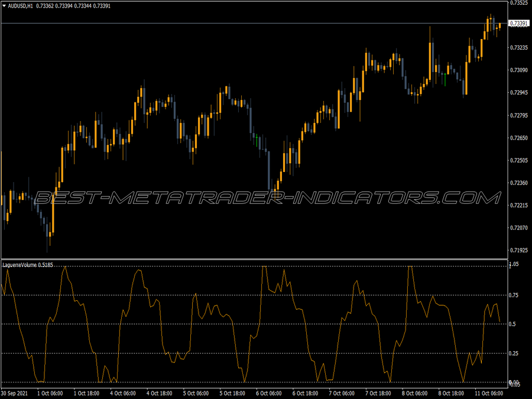Click the 7 Oct 06:00 time label
Screen dimensions: 532x399
(x=342, y=393)
